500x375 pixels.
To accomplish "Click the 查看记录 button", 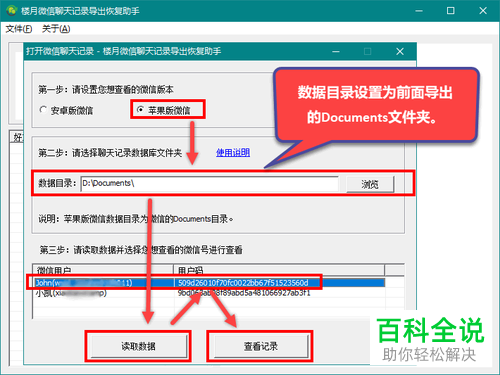I will pyautogui.click(x=261, y=346).
